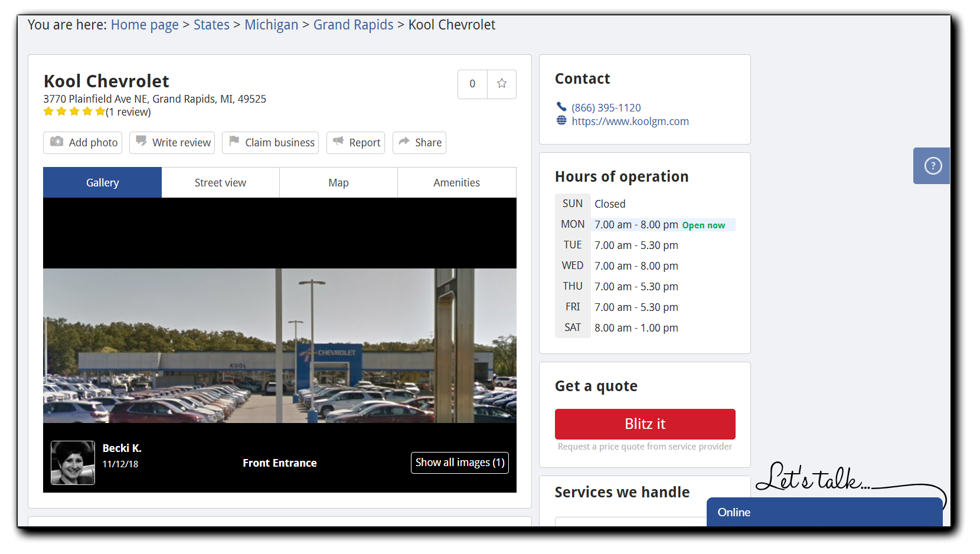The width and height of the screenshot is (980, 554).
Task: Click the Share arrow icon
Action: coord(404,142)
